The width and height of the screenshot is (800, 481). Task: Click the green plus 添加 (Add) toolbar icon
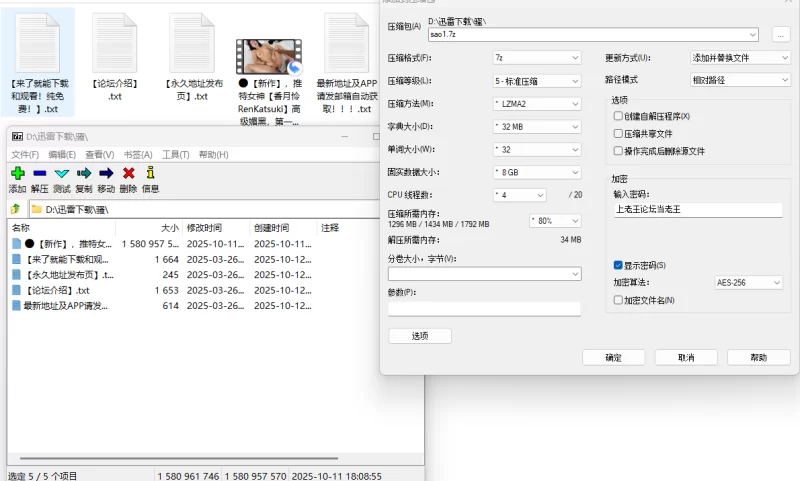(x=17, y=174)
